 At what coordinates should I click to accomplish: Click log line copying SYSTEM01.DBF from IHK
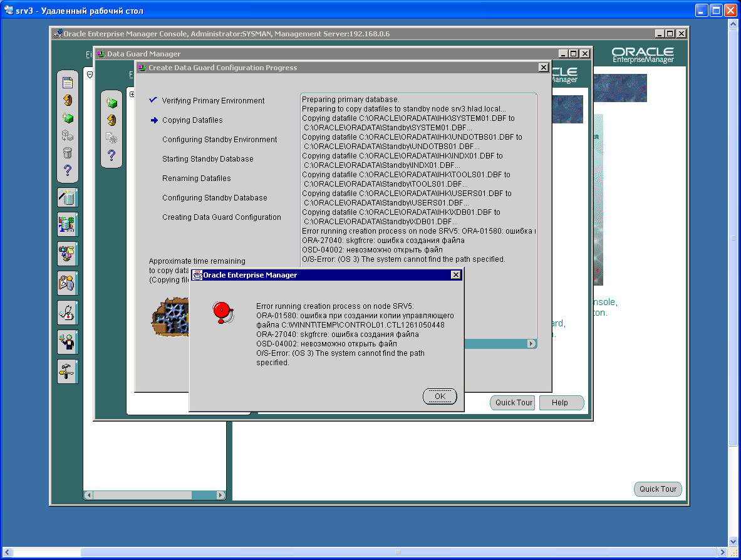point(408,118)
